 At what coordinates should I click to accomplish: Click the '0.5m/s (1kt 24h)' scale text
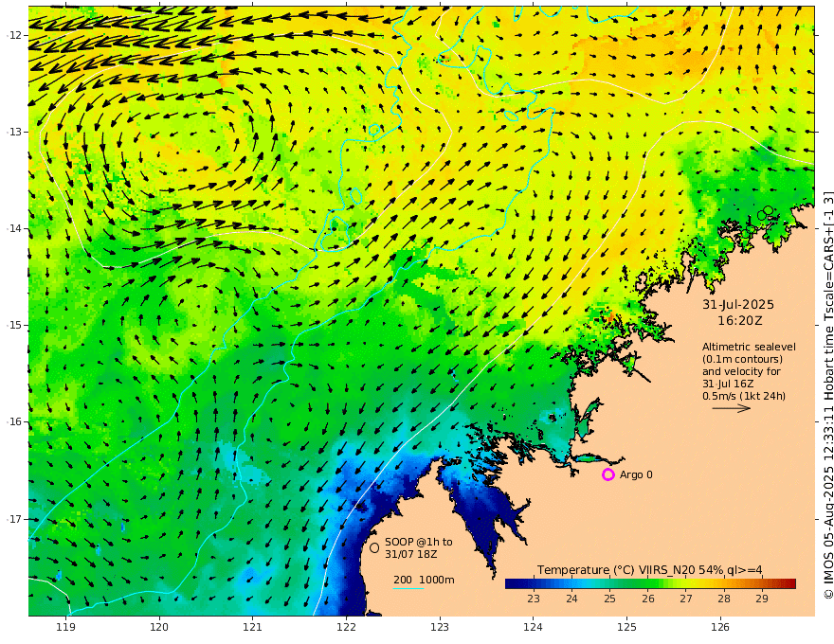(744, 396)
